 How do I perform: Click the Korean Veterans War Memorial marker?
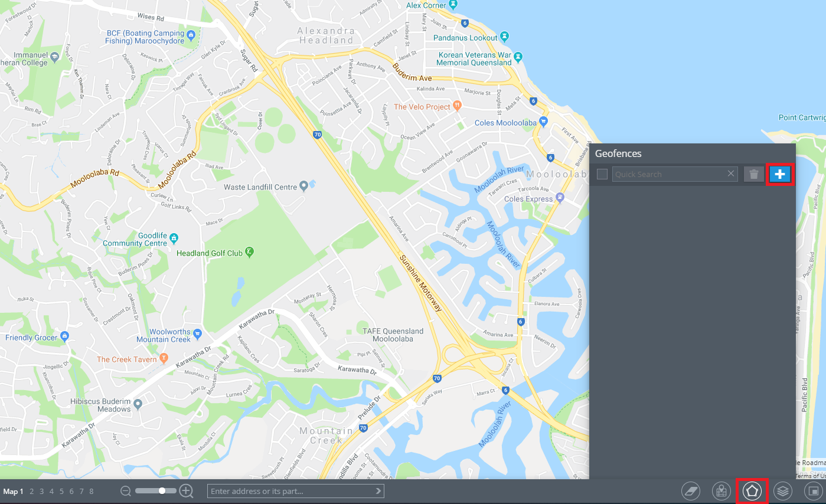click(518, 58)
